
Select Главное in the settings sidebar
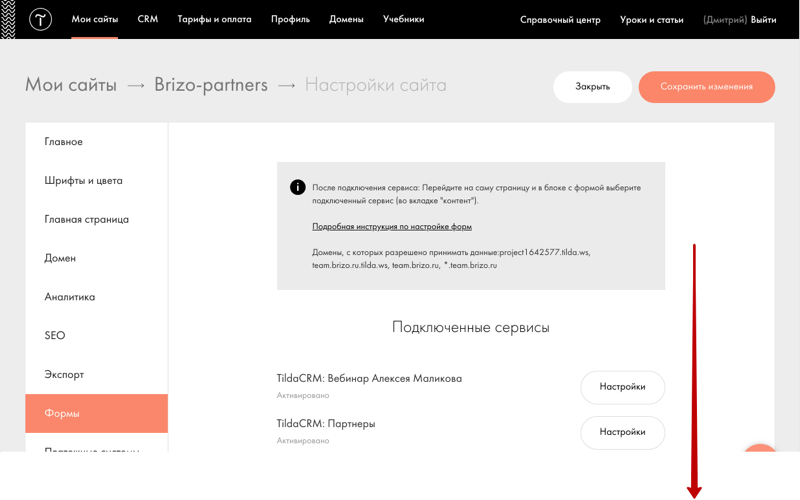pyautogui.click(x=96, y=142)
